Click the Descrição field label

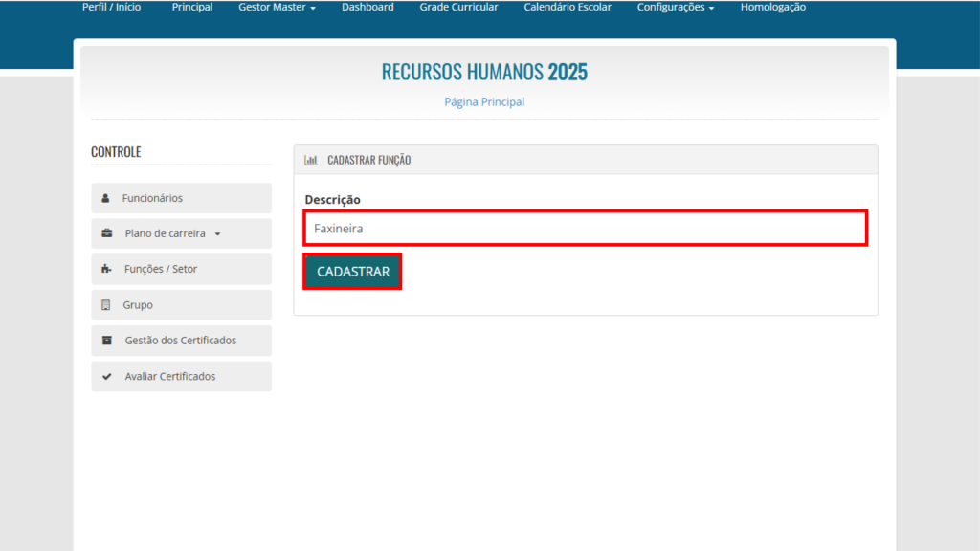[x=332, y=199]
